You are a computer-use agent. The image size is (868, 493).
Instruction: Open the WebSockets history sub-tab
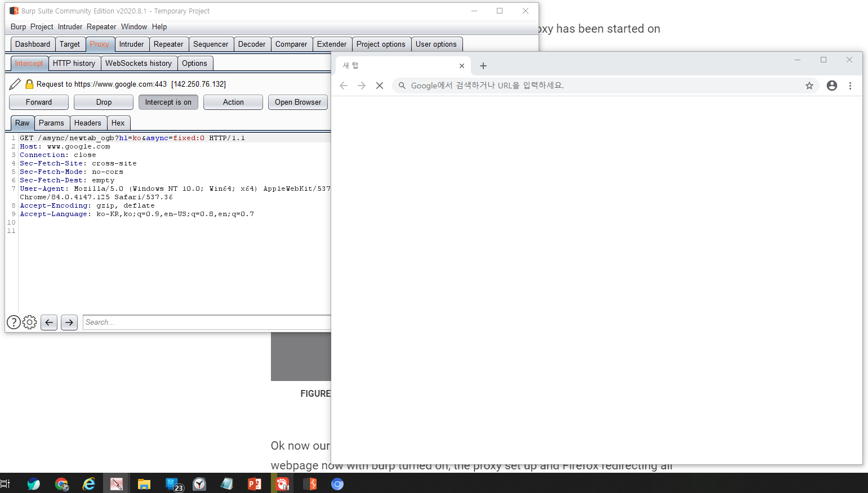pyautogui.click(x=139, y=63)
